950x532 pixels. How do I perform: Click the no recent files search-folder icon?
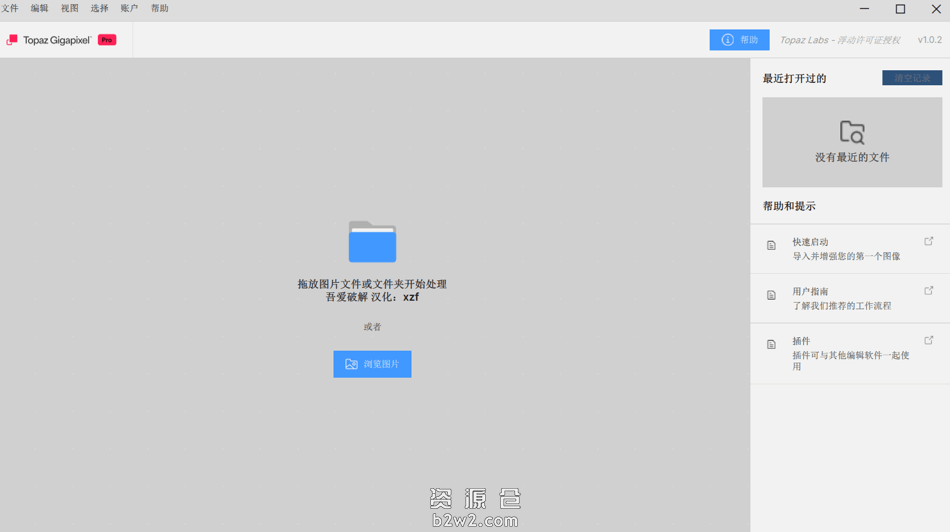point(852,132)
